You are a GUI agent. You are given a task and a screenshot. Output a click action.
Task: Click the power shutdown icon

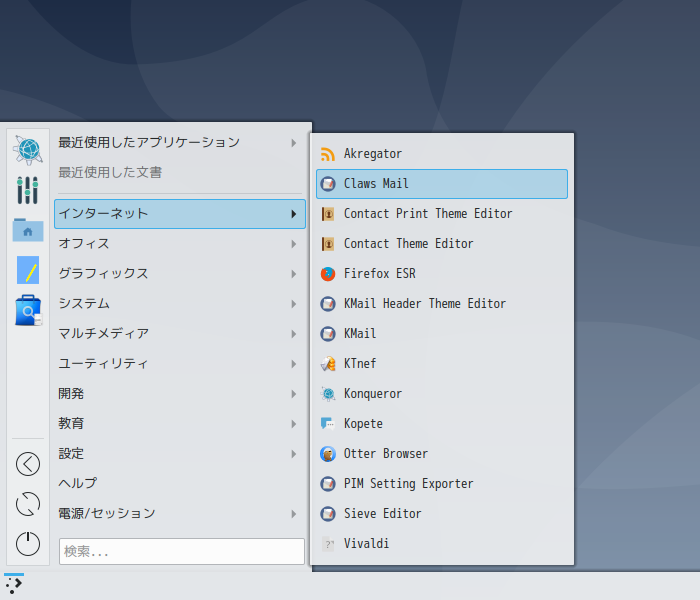pyautogui.click(x=28, y=544)
